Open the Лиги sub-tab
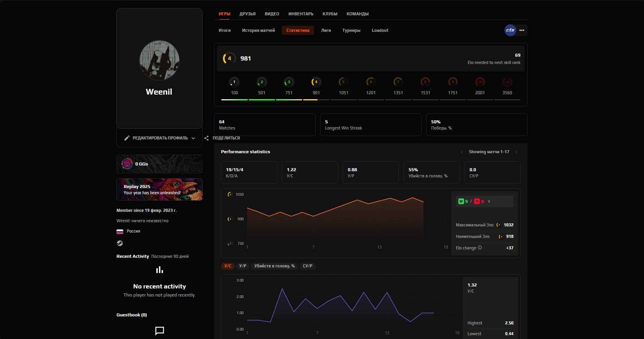Screen dimensions: 644x339 pyautogui.click(x=326, y=30)
